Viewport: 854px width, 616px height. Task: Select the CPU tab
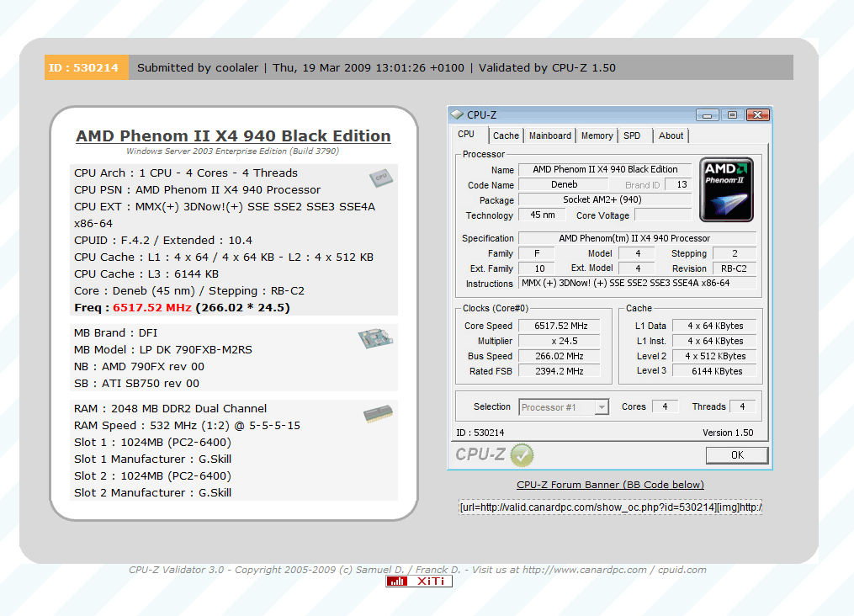[465, 134]
